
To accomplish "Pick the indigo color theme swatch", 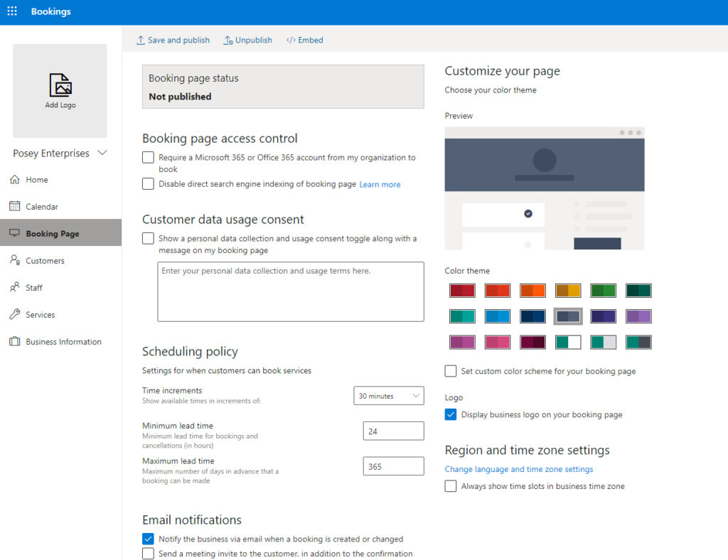I will 603,316.
